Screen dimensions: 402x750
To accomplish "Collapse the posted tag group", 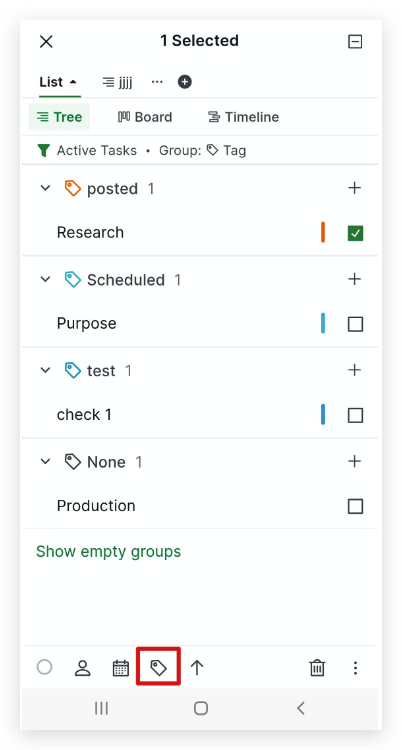I will (x=45, y=188).
